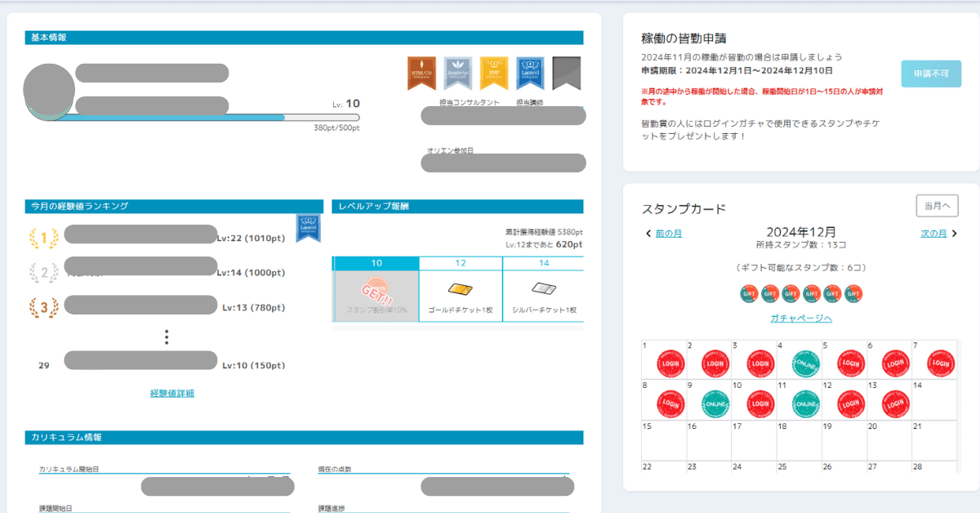Click the gold ticket reward icon
Image resolution: width=980 pixels, height=513 pixels.
[460, 288]
